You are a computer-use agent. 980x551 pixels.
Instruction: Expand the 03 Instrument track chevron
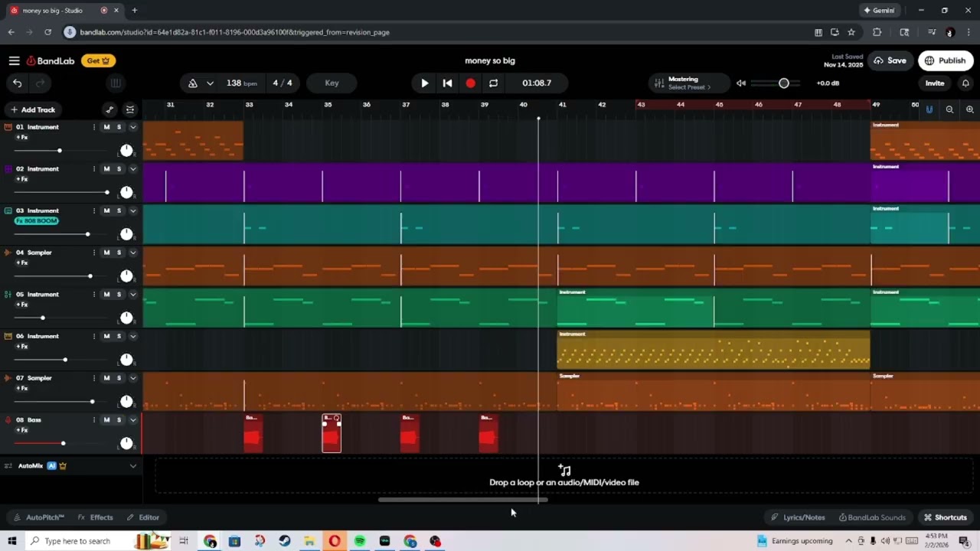[133, 210]
